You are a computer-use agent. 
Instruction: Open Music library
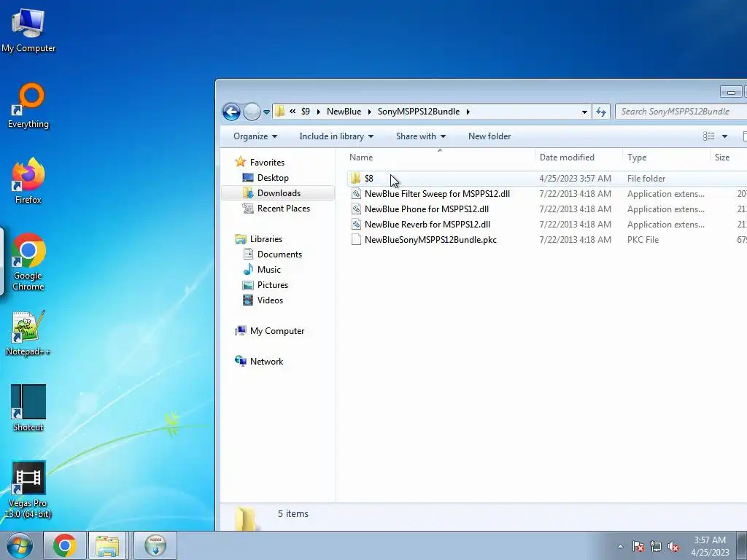pos(268,270)
